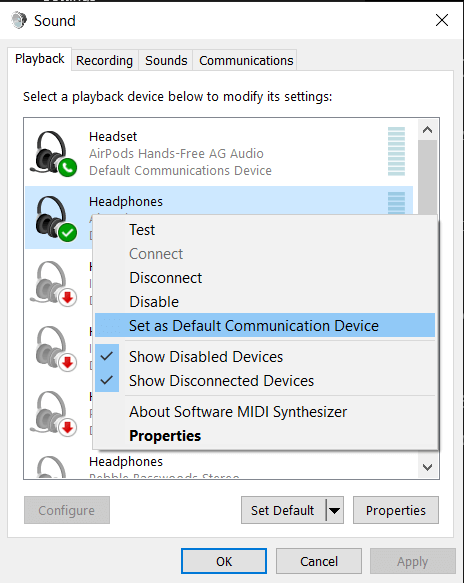The height and width of the screenshot is (583, 464).
Task: Switch to the Recording tab
Action: tap(104, 61)
